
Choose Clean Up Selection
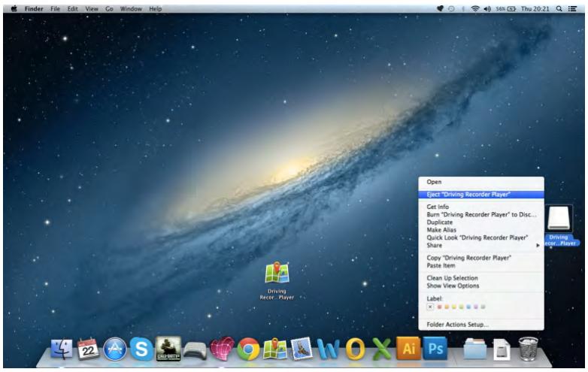click(x=481, y=278)
